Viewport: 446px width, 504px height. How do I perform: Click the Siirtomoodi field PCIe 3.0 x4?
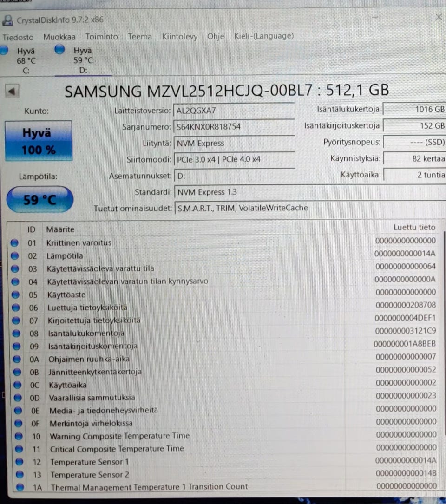coord(235,159)
